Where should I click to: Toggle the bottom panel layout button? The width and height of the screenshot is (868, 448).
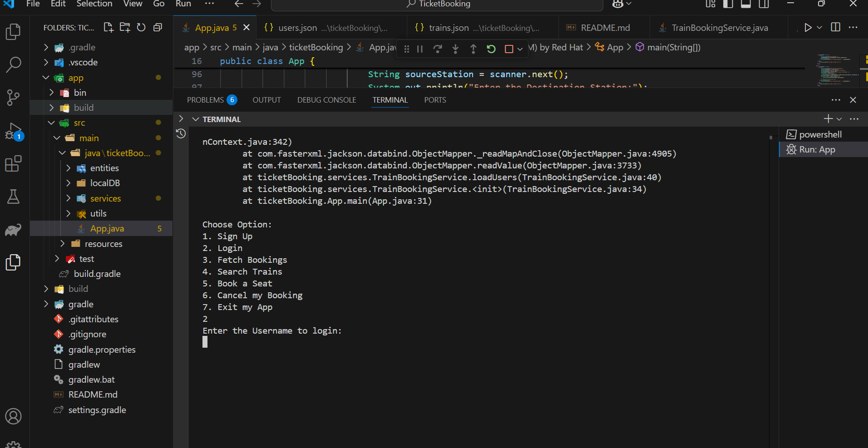(745, 4)
